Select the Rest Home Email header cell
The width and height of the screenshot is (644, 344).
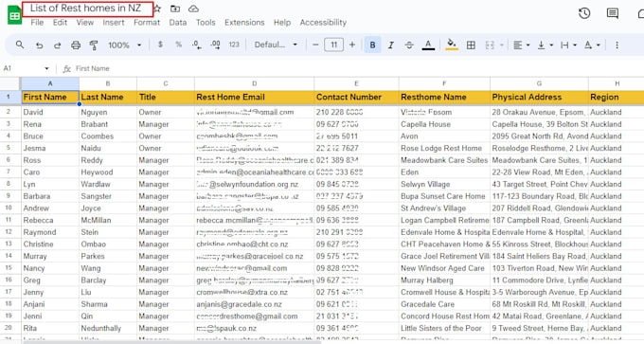(254, 97)
